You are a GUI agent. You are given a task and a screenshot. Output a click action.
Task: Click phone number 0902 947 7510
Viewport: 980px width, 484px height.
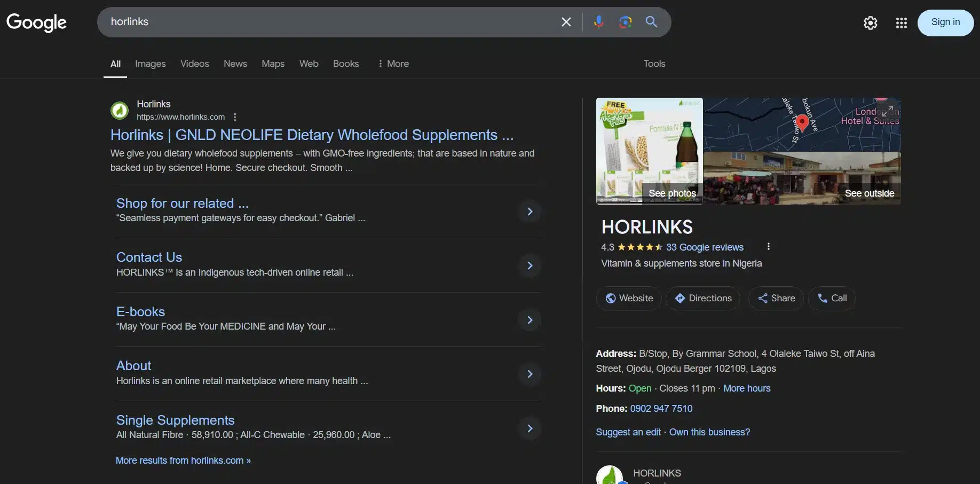click(x=661, y=409)
